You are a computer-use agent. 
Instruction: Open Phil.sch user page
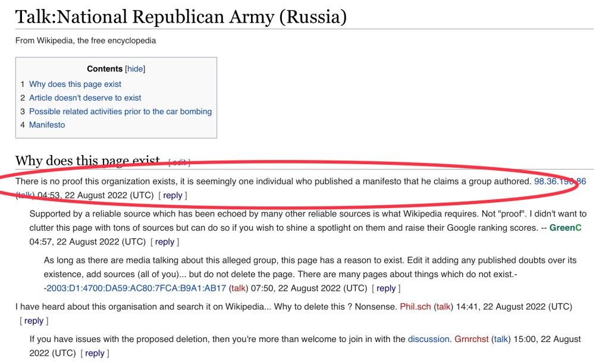tap(416, 307)
